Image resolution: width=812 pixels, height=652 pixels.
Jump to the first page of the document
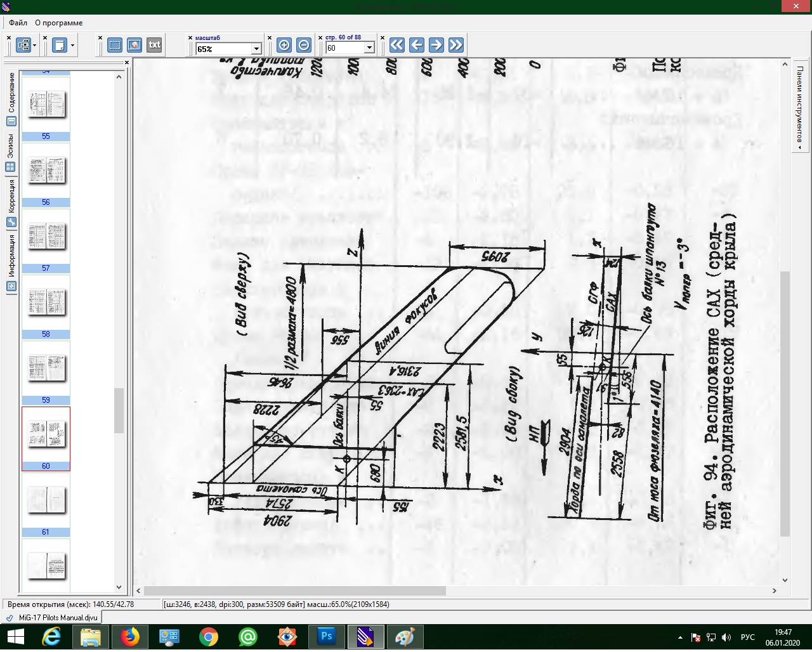pyautogui.click(x=397, y=45)
